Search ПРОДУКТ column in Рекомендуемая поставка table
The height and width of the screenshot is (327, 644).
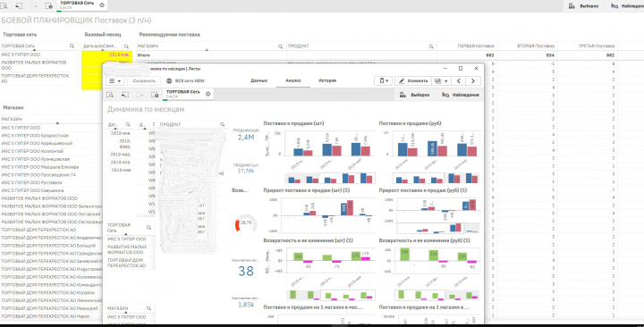point(431,46)
